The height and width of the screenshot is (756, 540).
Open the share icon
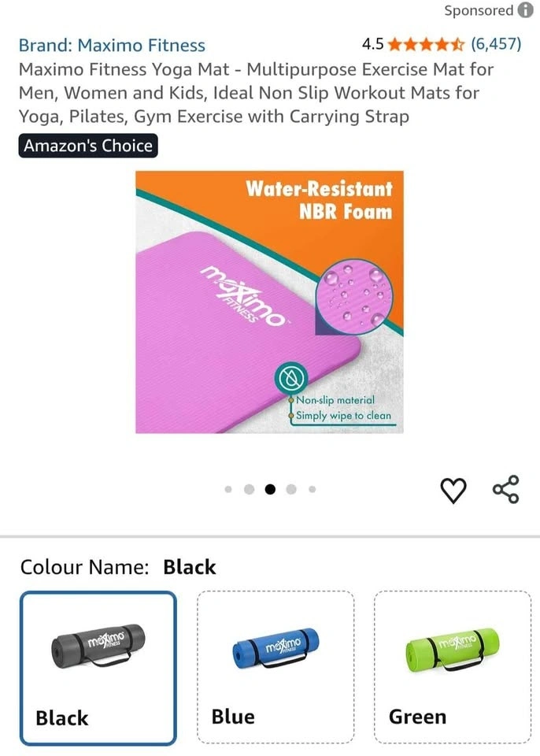506,489
